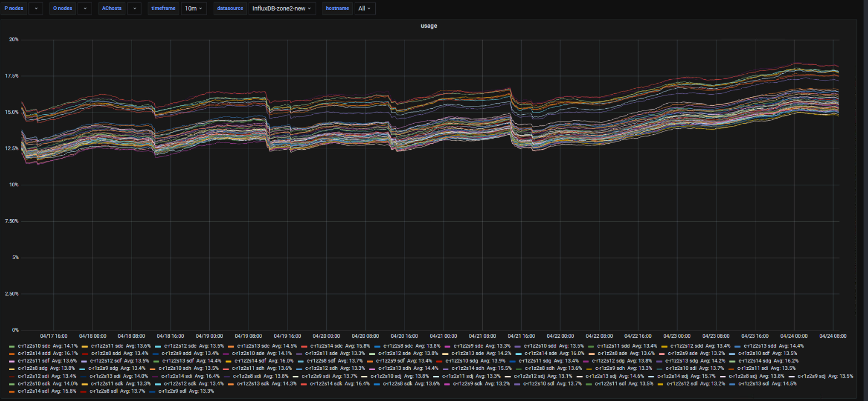The height and width of the screenshot is (401, 868).
Task: Open the hostname All dropdown
Action: [364, 8]
